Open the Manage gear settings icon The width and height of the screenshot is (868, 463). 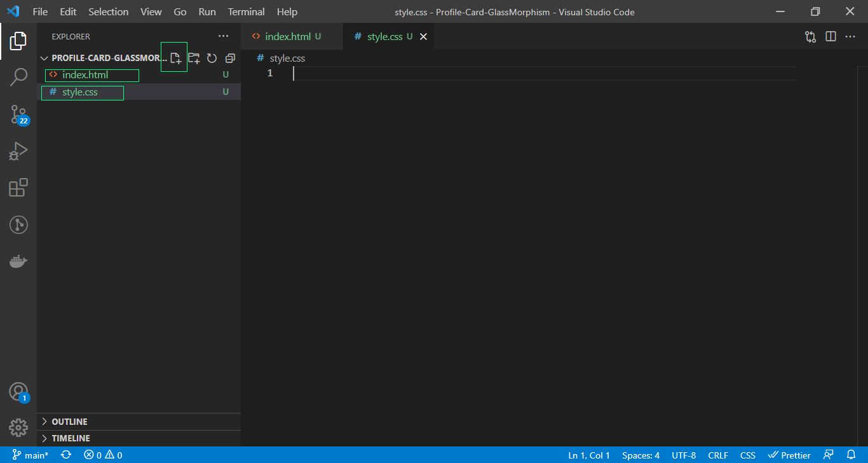click(x=18, y=427)
